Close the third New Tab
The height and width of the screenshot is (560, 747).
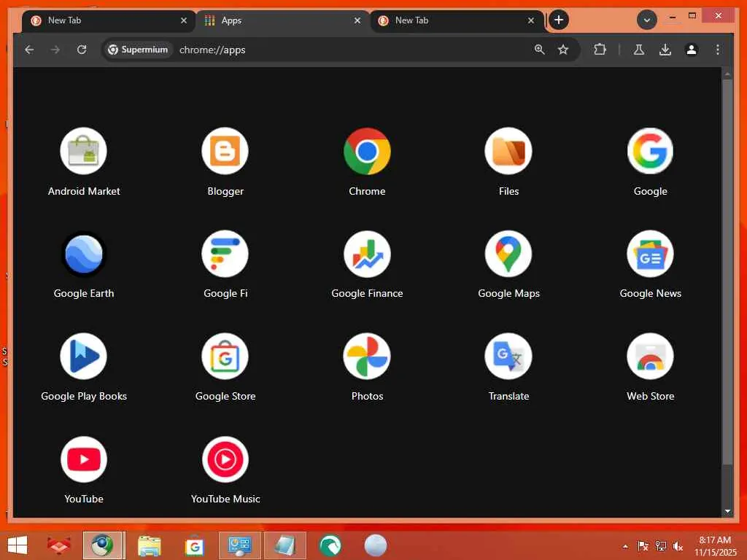(531, 20)
